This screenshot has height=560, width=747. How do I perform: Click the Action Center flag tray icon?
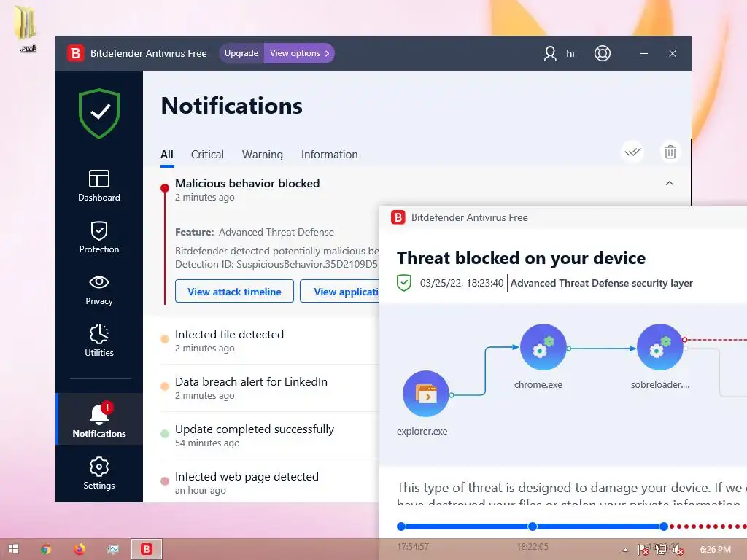[643, 550]
